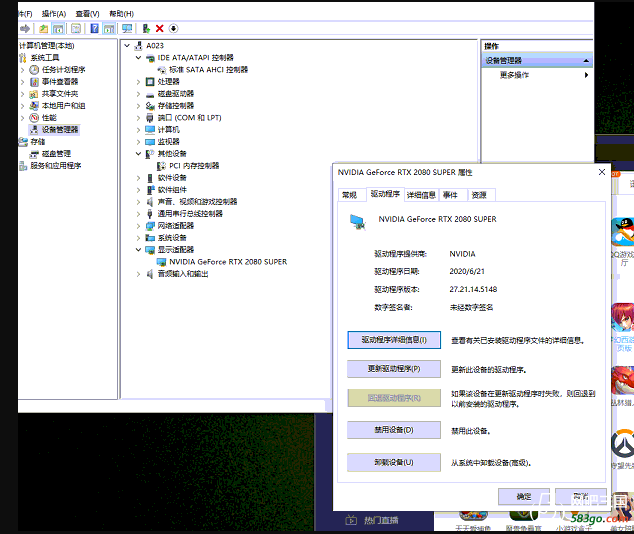Screen dimensions: 634x534
Task: Expand the 端口 (COM 和 LPT) node
Action: 138,118
